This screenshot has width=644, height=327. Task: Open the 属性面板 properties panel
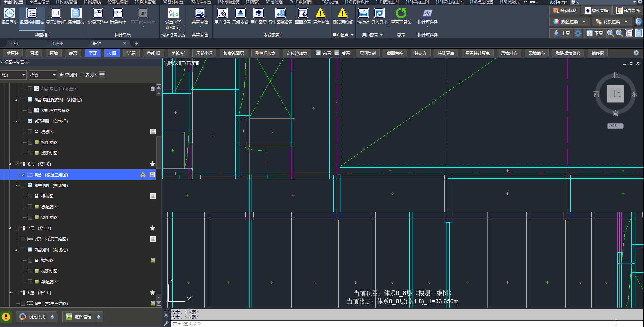click(x=76, y=14)
